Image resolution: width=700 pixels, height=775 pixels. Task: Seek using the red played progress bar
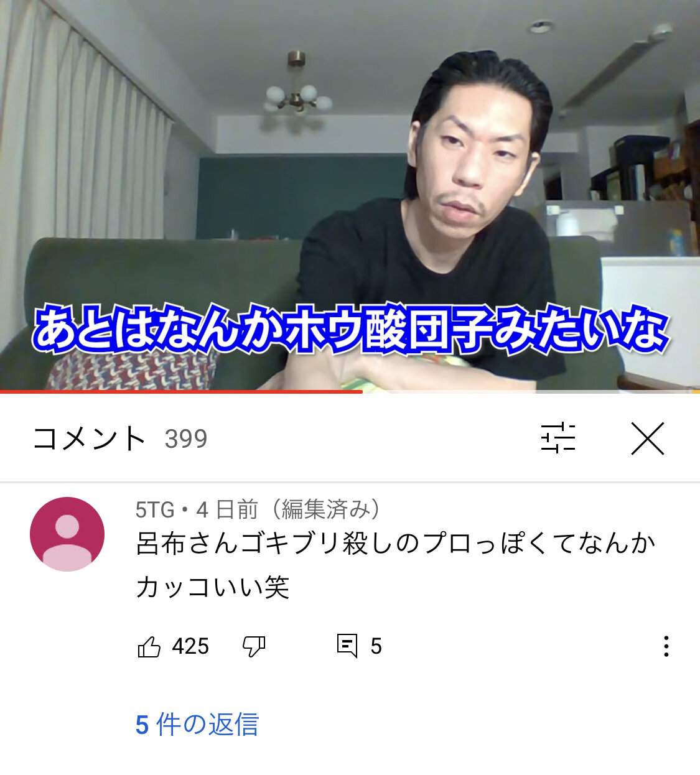pos(181,392)
